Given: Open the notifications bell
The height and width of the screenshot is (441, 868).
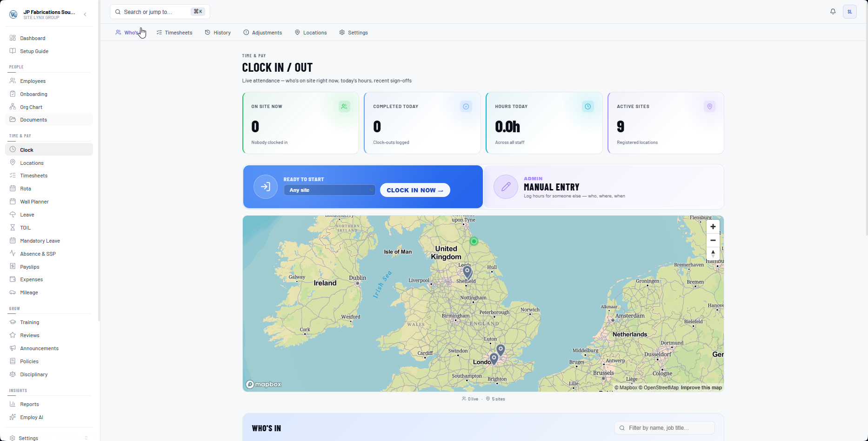Looking at the screenshot, I should pos(833,12).
